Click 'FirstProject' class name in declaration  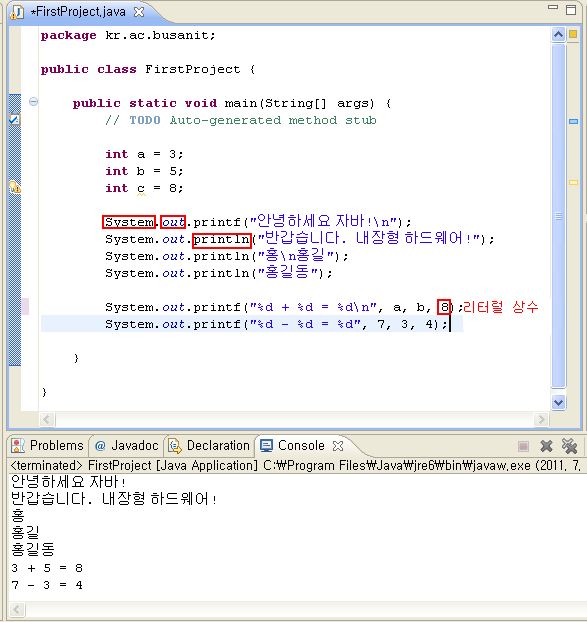192,69
